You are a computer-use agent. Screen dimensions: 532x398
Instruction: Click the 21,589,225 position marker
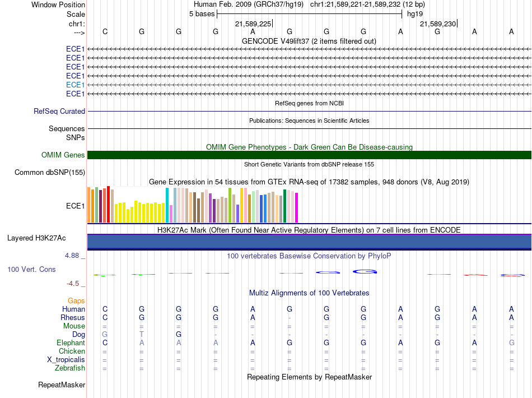(x=254, y=24)
